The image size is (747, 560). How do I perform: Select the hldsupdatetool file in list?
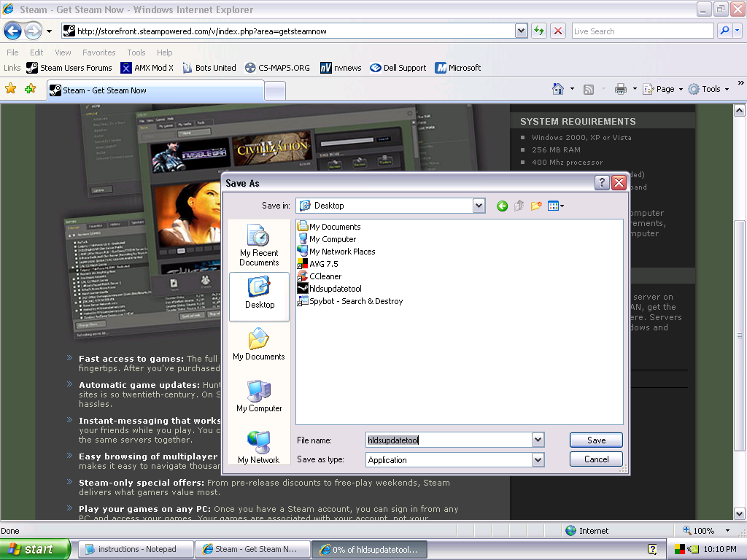[329, 289]
